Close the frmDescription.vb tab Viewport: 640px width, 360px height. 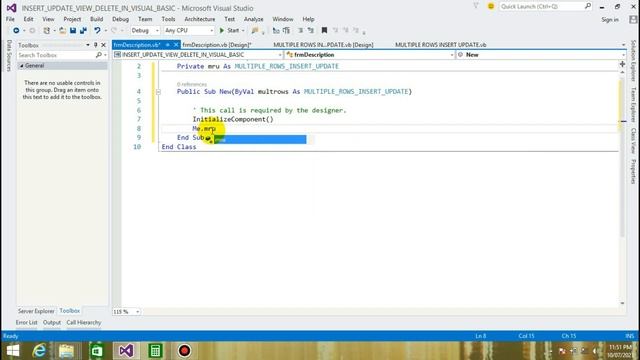tap(176, 45)
